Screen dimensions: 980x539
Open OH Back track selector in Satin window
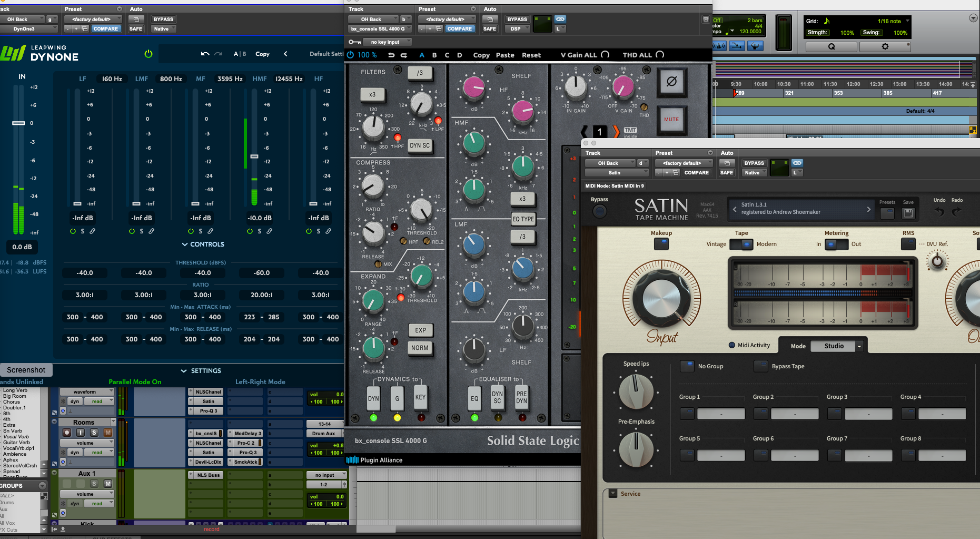coord(610,163)
